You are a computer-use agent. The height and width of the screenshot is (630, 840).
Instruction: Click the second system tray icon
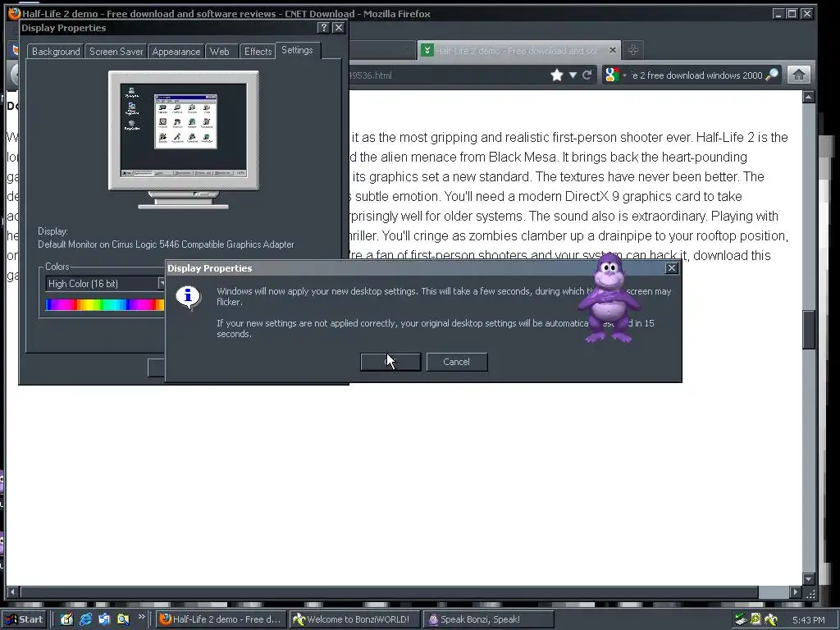click(756, 619)
